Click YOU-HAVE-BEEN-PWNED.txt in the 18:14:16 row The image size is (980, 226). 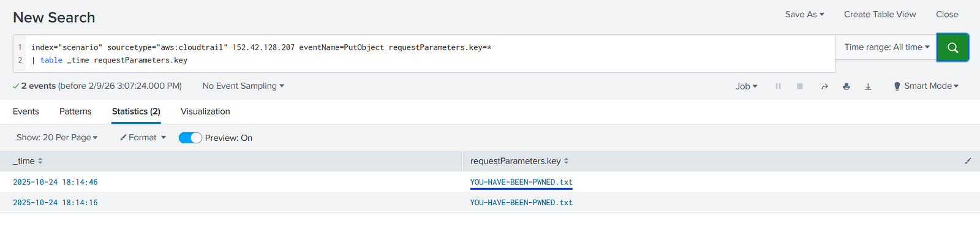pyautogui.click(x=521, y=202)
